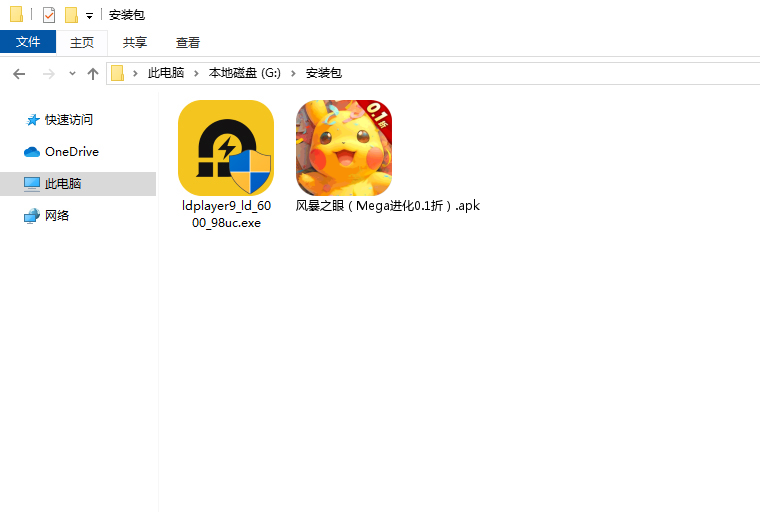This screenshot has height=512, width=760.
Task: Click the New Folder icon in title bar
Action: pyautogui.click(x=71, y=15)
